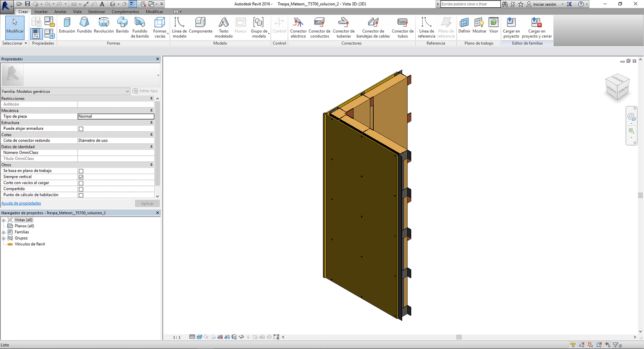Click the ViewCube in 3D view
Image resolution: width=644 pixels, height=349 pixels.
[618, 87]
